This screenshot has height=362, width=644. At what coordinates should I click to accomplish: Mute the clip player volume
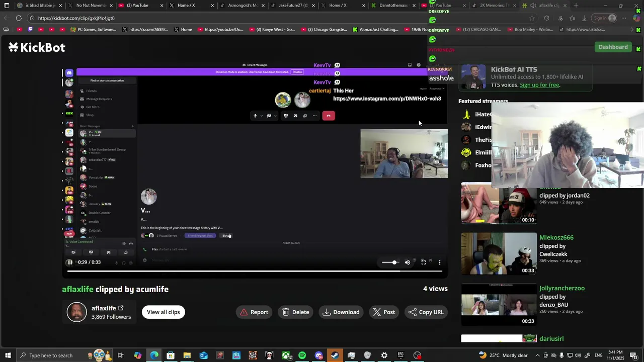[408, 262]
